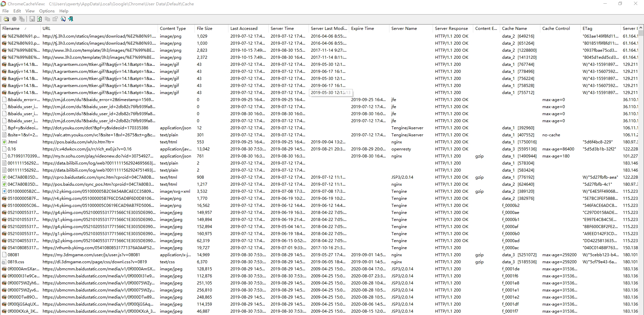Screen dimensions: 644x315
Task: Click the Exit door toolbar icon
Action: coord(71,19)
